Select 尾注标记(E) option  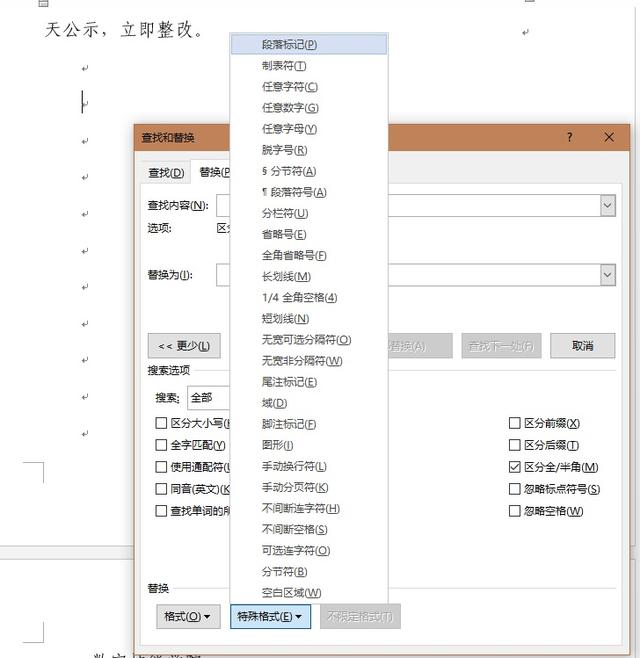(309, 382)
